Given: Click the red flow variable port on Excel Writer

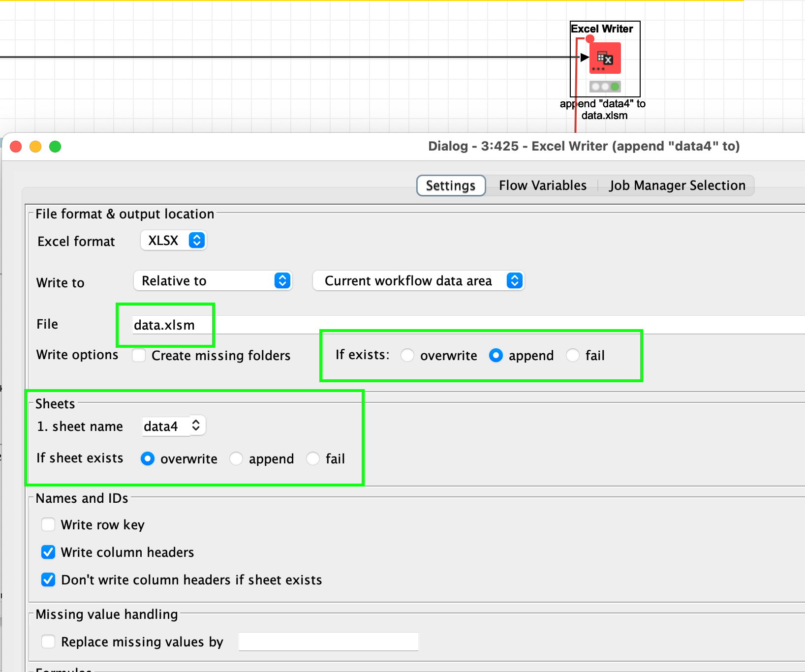Looking at the screenshot, I should (x=590, y=38).
